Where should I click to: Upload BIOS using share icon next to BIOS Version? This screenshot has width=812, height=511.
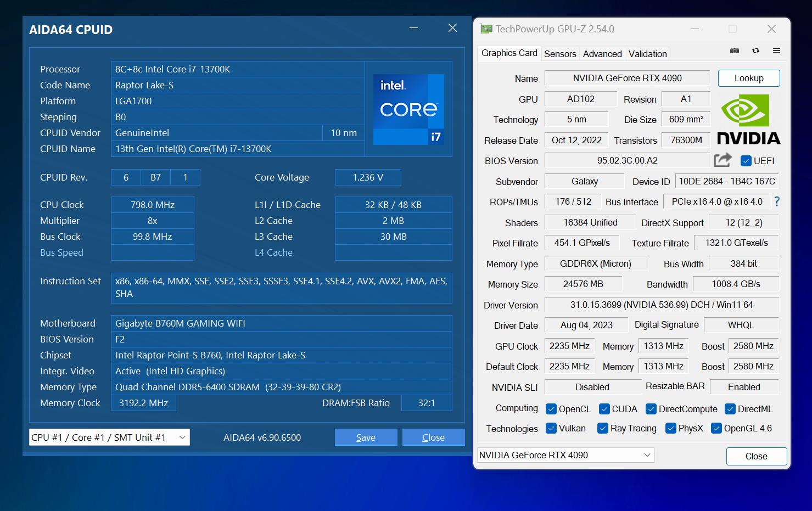point(723,160)
